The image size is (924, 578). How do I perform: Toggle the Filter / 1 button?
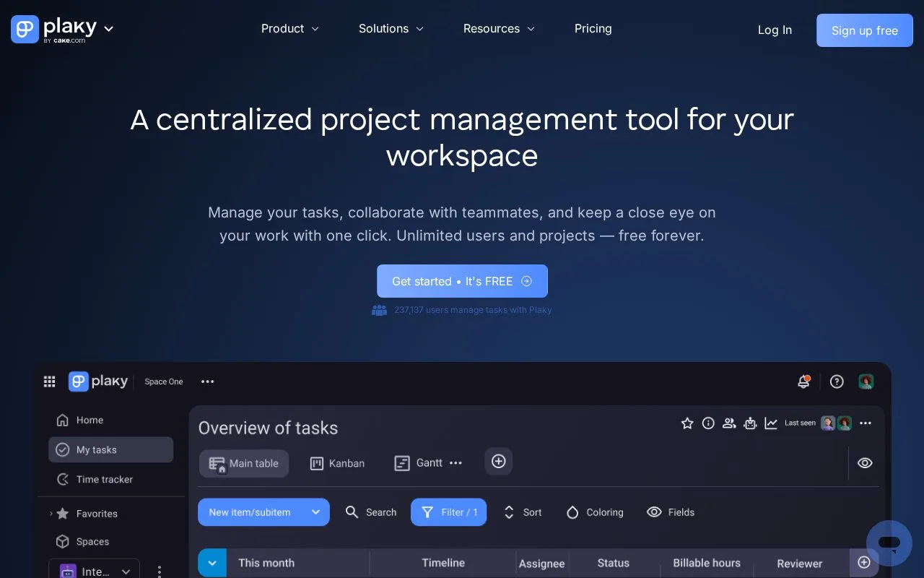tap(449, 512)
